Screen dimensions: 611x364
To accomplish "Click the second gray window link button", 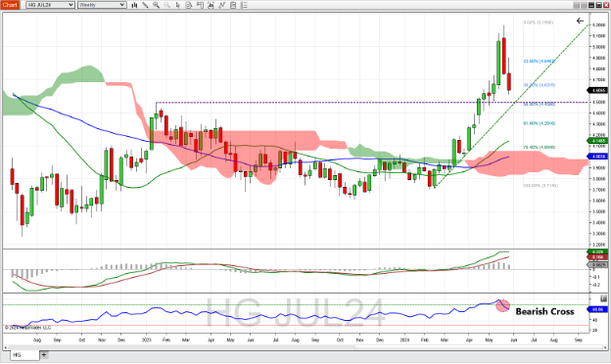I will 585,5.
